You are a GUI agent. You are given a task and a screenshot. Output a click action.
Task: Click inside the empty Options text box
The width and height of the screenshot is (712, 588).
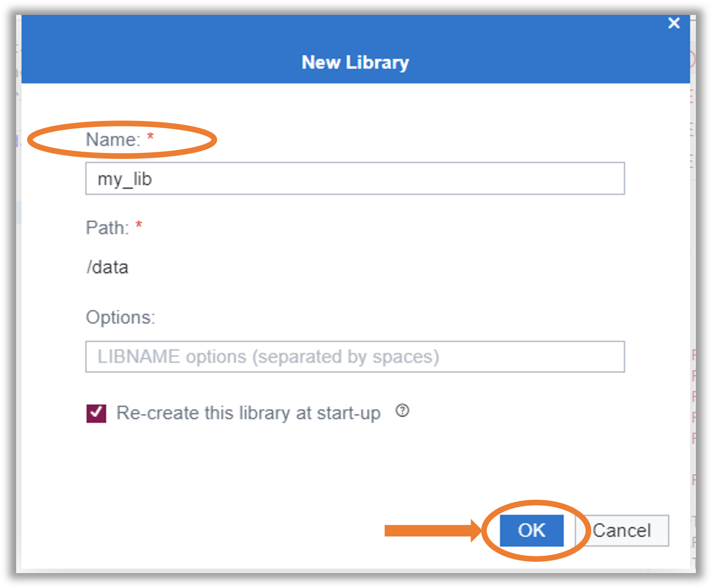354,356
